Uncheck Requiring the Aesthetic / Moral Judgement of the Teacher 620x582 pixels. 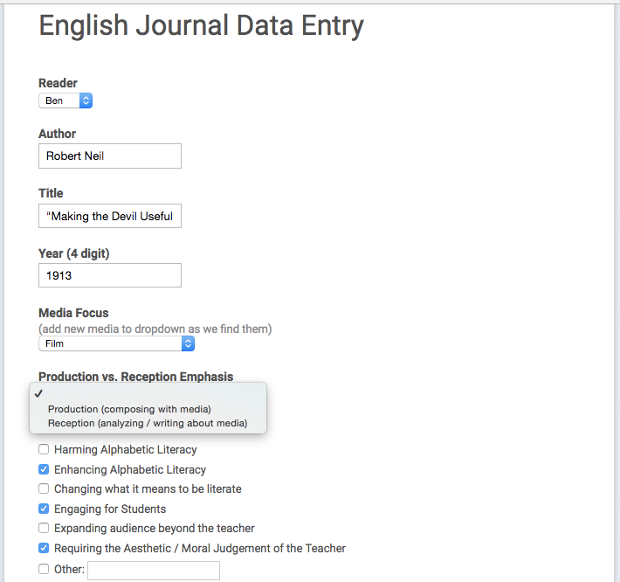pyautogui.click(x=43, y=548)
